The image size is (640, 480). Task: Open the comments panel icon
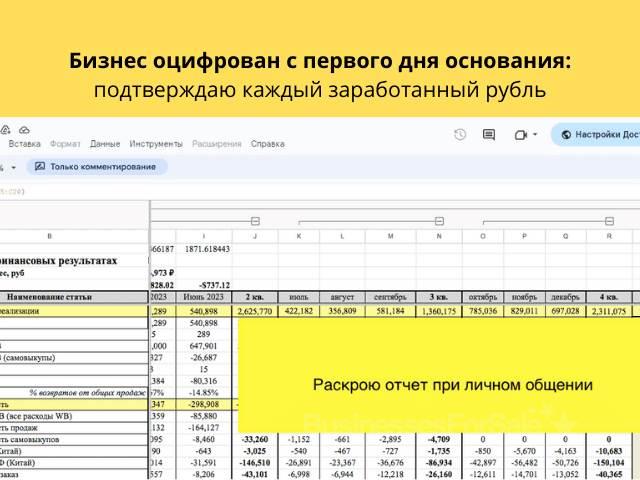(x=489, y=135)
